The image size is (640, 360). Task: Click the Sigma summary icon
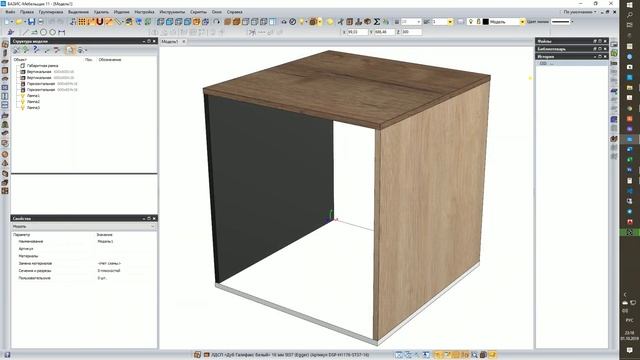click(x=377, y=22)
